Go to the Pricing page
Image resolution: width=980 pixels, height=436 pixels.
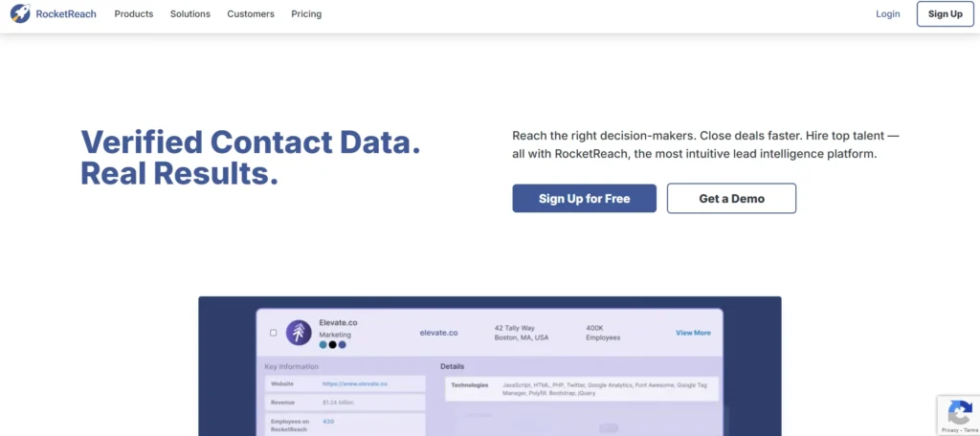306,14
